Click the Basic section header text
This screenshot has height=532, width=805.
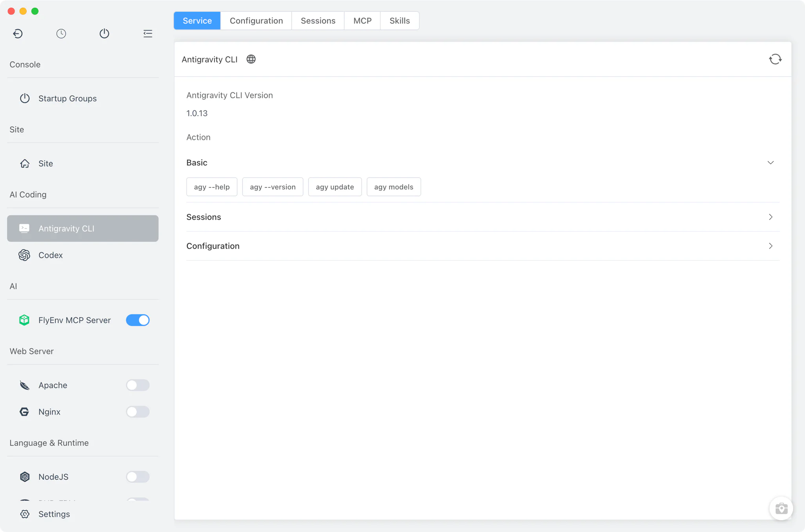(x=197, y=163)
